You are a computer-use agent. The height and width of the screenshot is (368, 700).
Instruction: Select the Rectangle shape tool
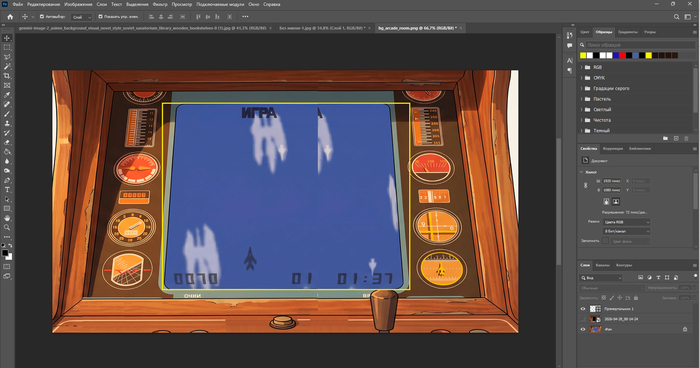[x=7, y=209]
